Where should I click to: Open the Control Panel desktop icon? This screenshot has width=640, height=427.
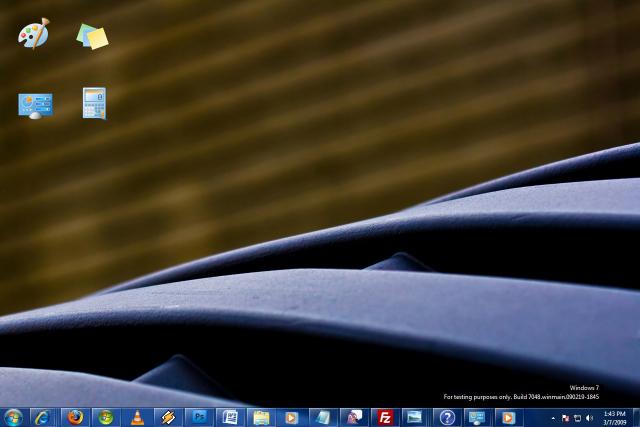point(35,104)
